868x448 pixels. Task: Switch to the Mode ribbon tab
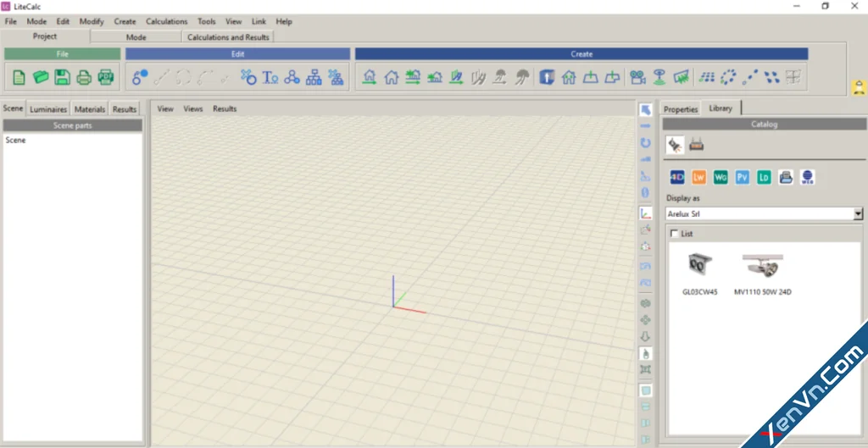[x=136, y=37]
